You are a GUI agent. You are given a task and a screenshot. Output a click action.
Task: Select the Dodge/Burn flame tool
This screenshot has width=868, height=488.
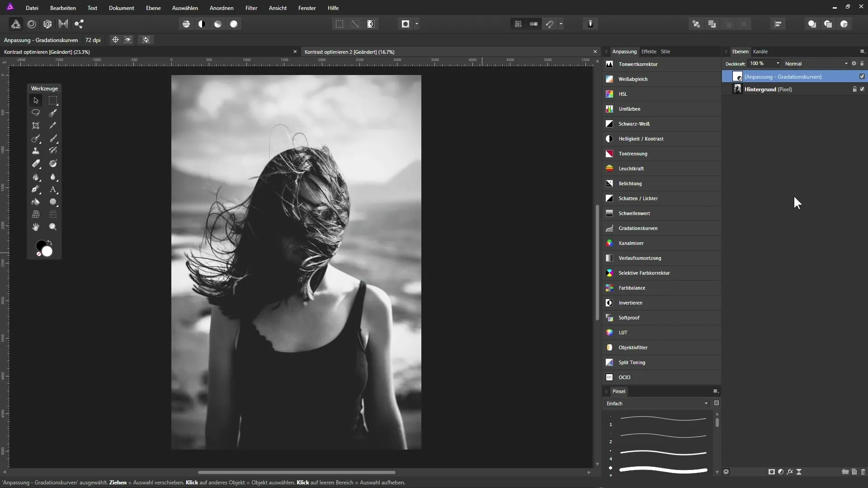click(x=36, y=177)
